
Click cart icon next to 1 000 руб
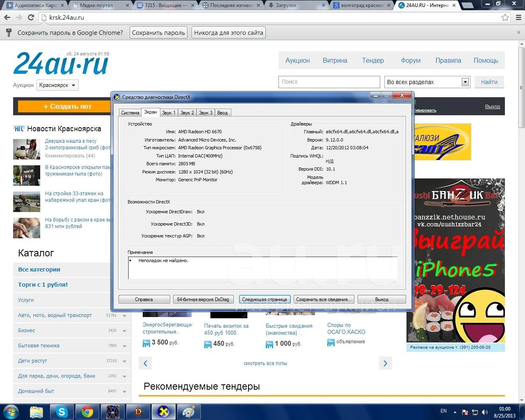pyautogui.click(x=269, y=344)
